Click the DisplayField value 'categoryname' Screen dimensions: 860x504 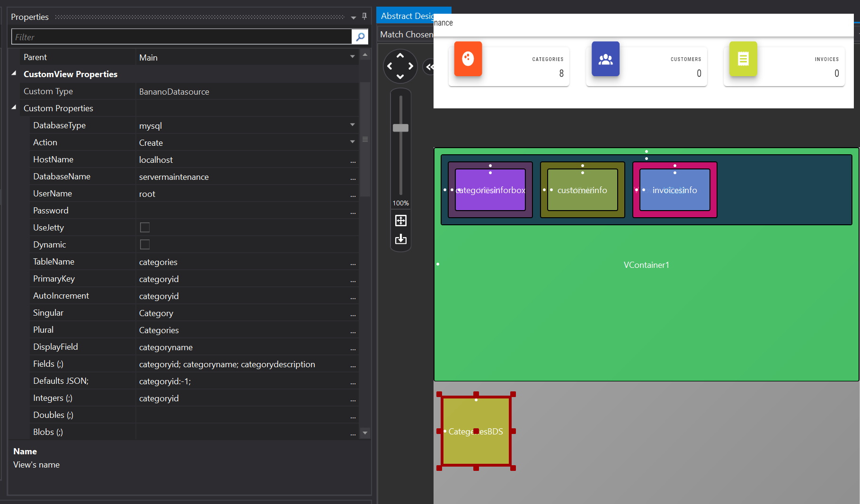pyautogui.click(x=166, y=347)
